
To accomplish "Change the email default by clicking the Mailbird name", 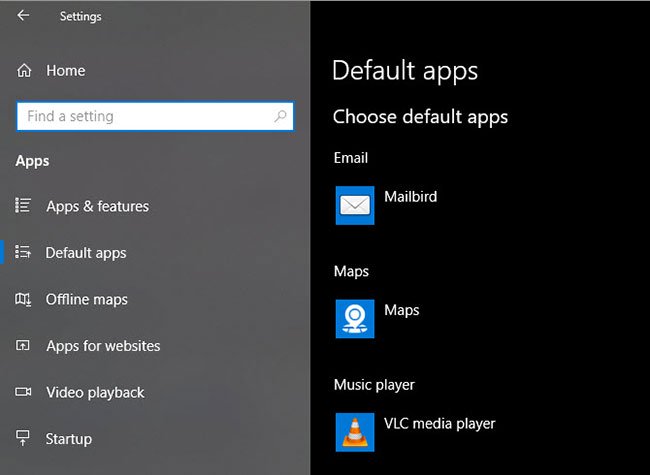I will pyautogui.click(x=410, y=197).
